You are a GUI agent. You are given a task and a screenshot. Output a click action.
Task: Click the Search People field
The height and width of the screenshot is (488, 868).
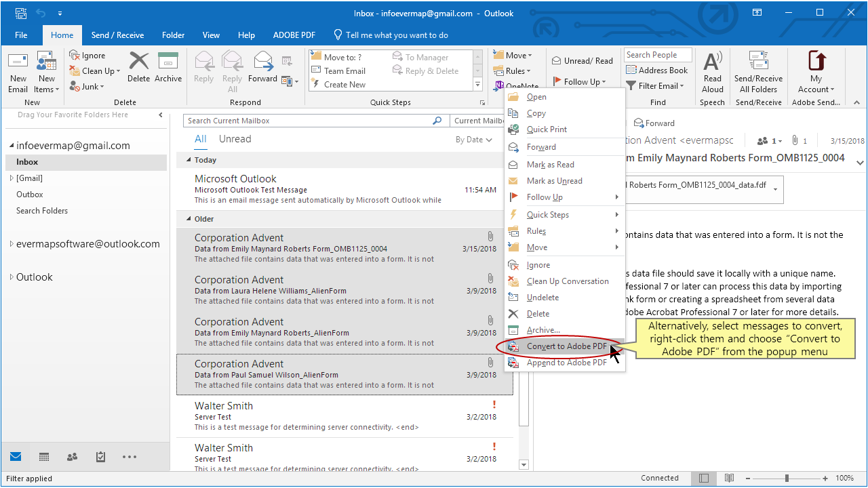tap(658, 55)
